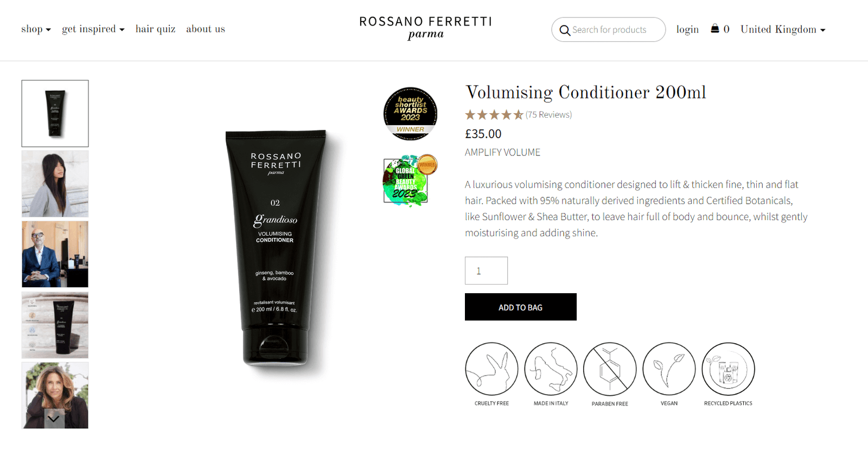Open the hair quiz page
The height and width of the screenshot is (458, 868).
click(156, 29)
